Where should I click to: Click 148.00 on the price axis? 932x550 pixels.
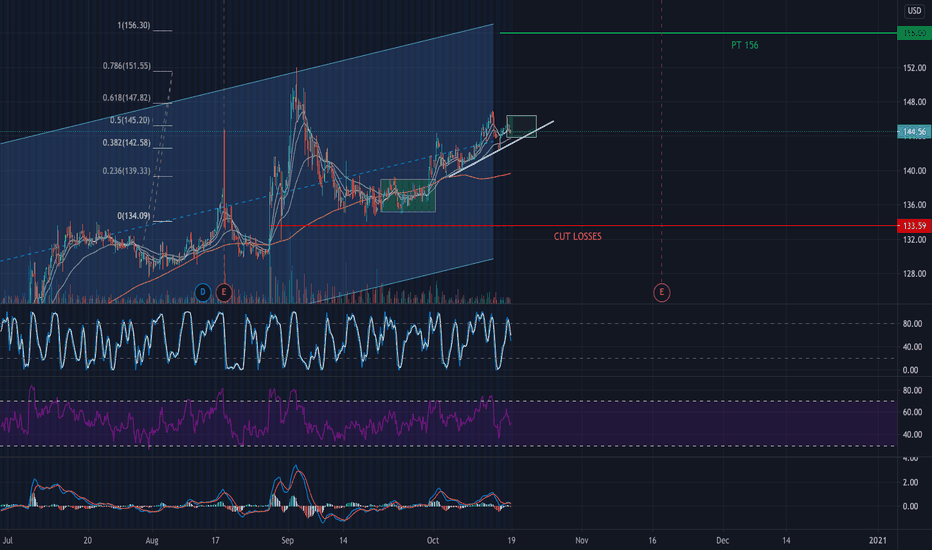point(914,102)
